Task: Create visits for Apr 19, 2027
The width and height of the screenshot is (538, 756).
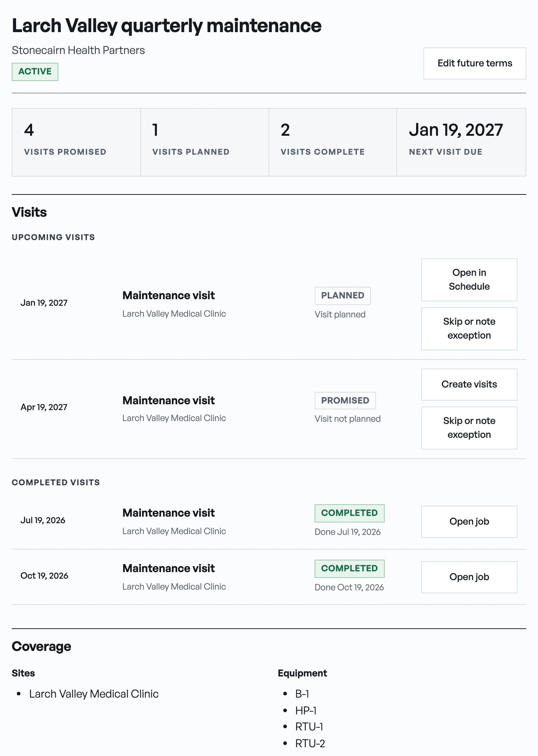Action: [x=469, y=385]
